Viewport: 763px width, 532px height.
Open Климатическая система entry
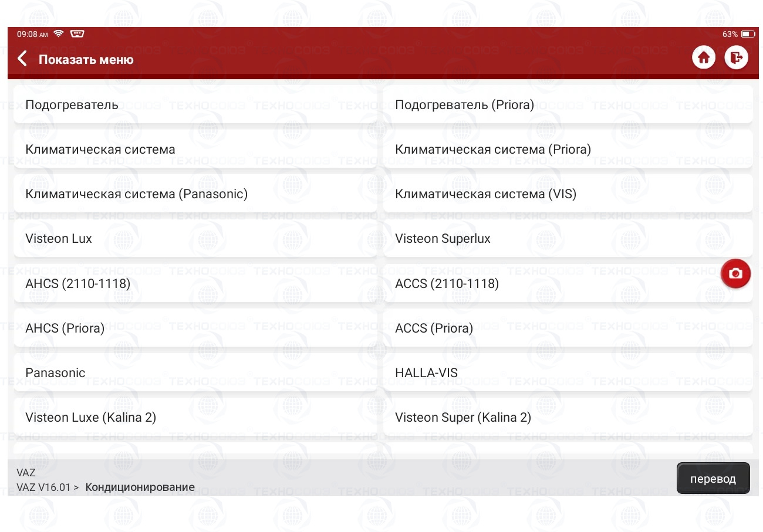tap(195, 150)
